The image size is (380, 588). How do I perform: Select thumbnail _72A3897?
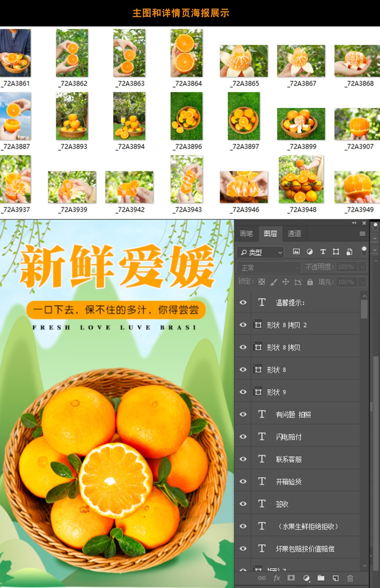pos(244,116)
